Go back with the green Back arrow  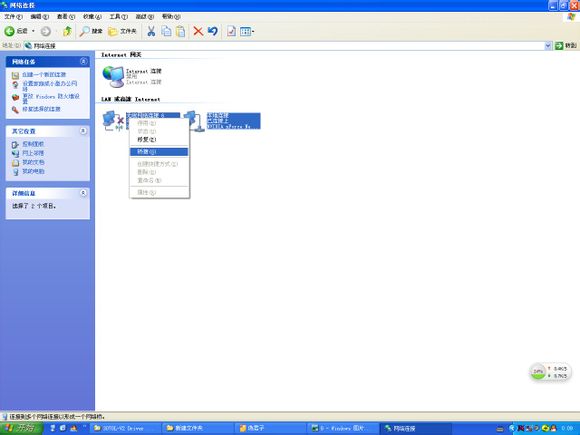coord(16,31)
